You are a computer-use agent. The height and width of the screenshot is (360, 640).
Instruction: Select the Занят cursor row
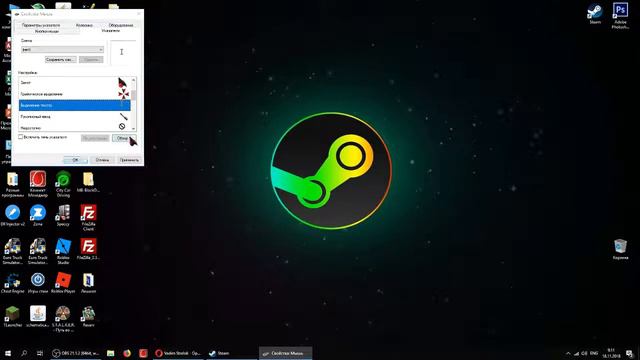pos(75,82)
